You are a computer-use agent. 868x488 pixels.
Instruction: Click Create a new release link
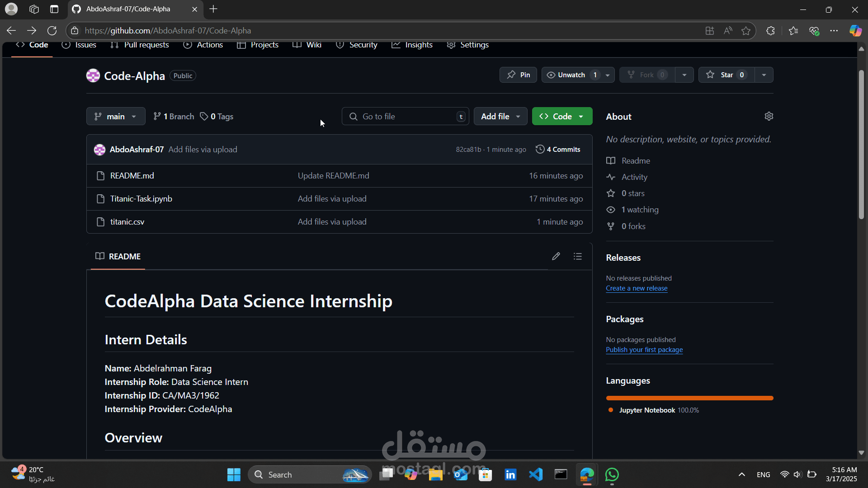(637, 288)
